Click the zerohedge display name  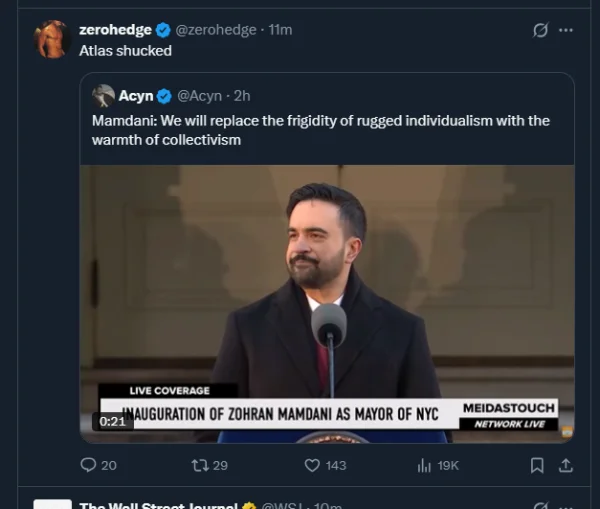pos(115,30)
